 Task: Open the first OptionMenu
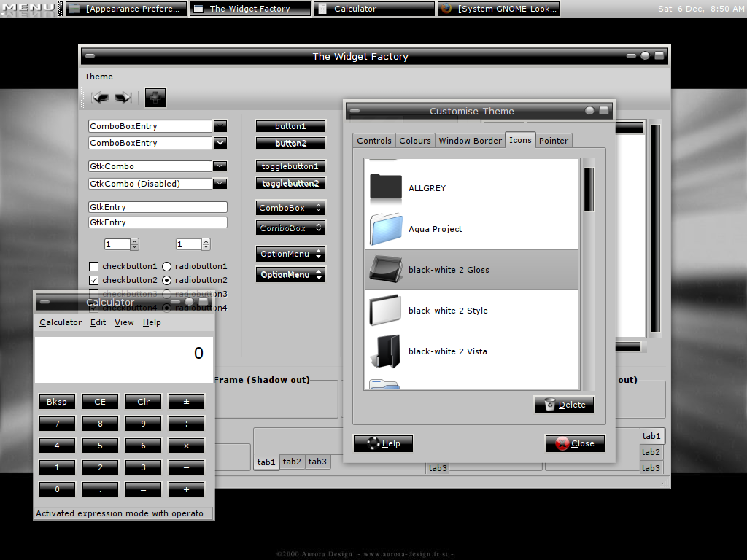[x=290, y=254]
